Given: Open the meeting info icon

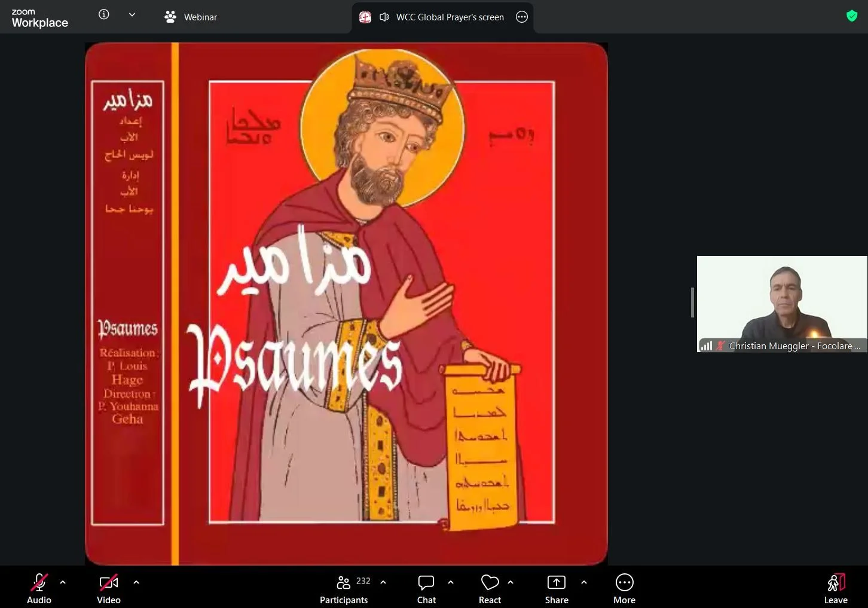Looking at the screenshot, I should [x=104, y=14].
